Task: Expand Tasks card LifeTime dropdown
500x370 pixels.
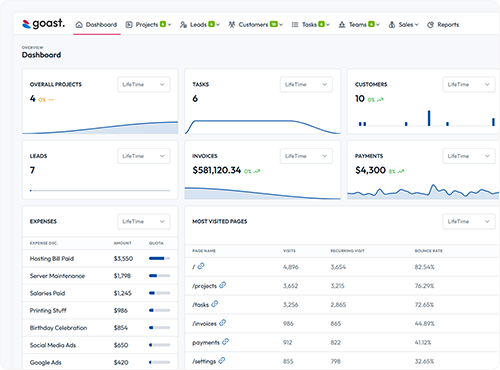Action: tap(306, 84)
